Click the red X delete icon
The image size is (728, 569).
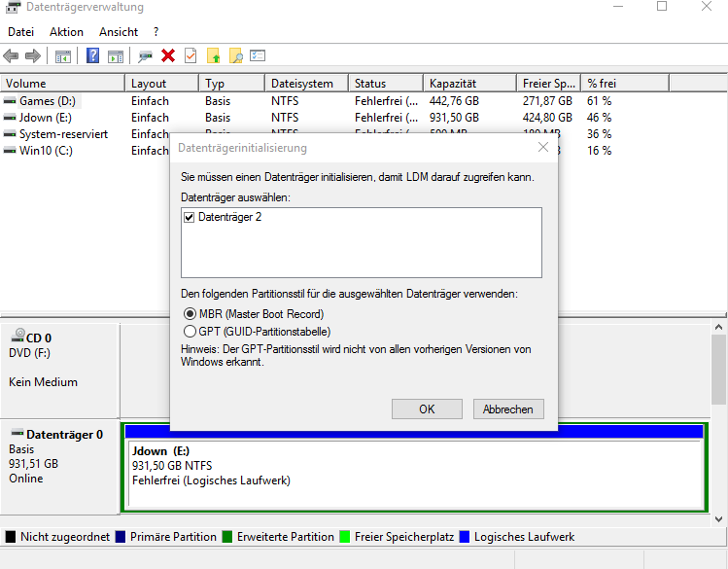click(x=168, y=56)
